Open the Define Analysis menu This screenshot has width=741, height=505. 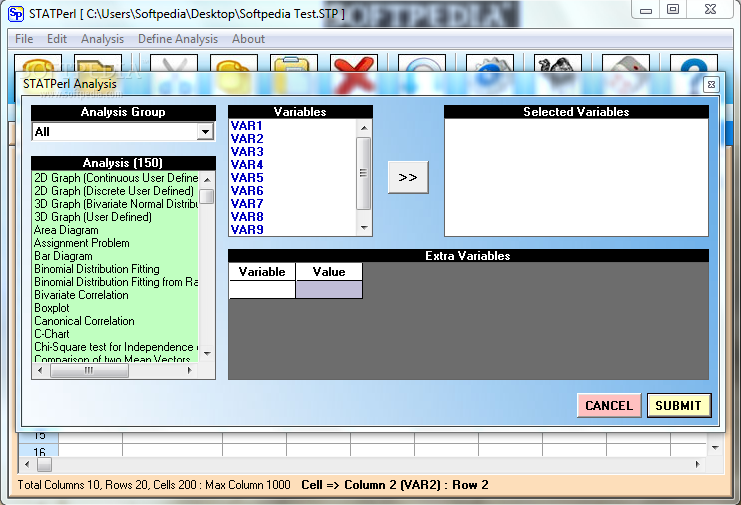(x=178, y=39)
